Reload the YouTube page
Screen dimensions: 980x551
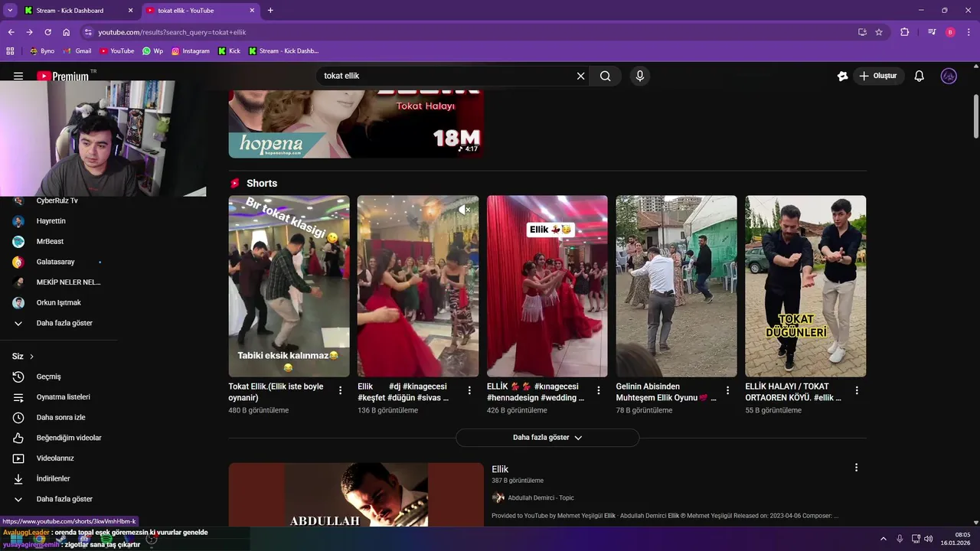[x=47, y=32]
